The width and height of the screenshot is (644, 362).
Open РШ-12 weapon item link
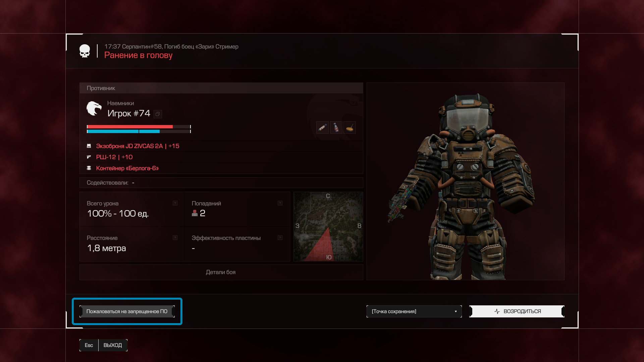coord(114,157)
